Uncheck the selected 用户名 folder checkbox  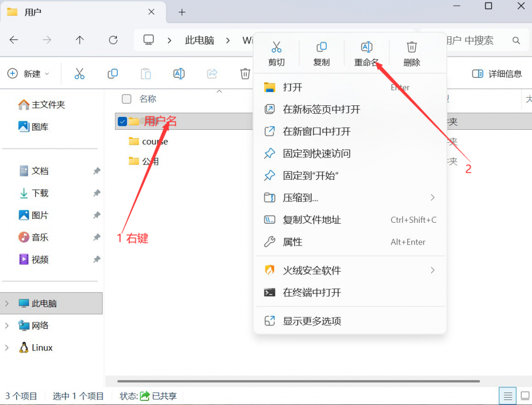(123, 122)
